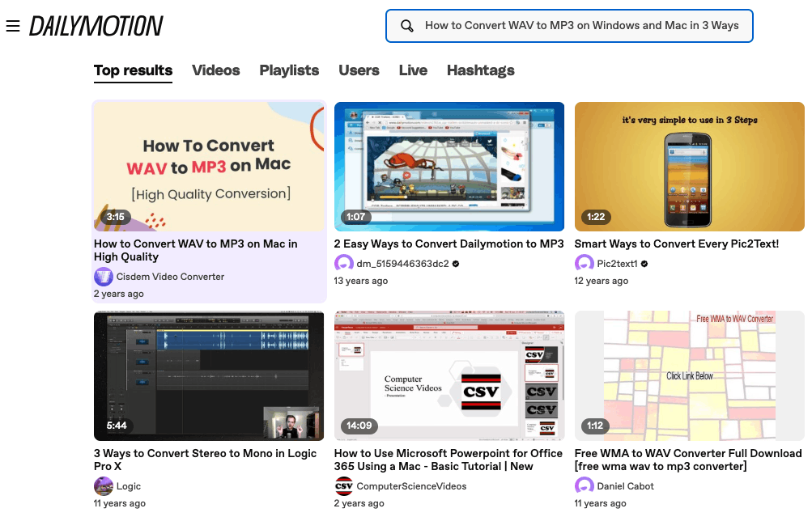Open Cisdem Video Converter channel avatar
This screenshot has height=517, width=812.
(104, 277)
